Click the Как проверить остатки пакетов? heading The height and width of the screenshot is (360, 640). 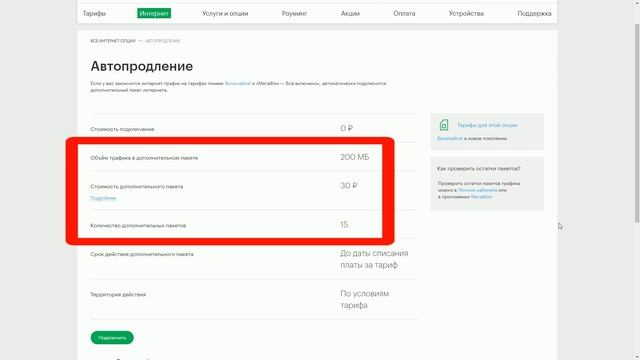(478, 169)
